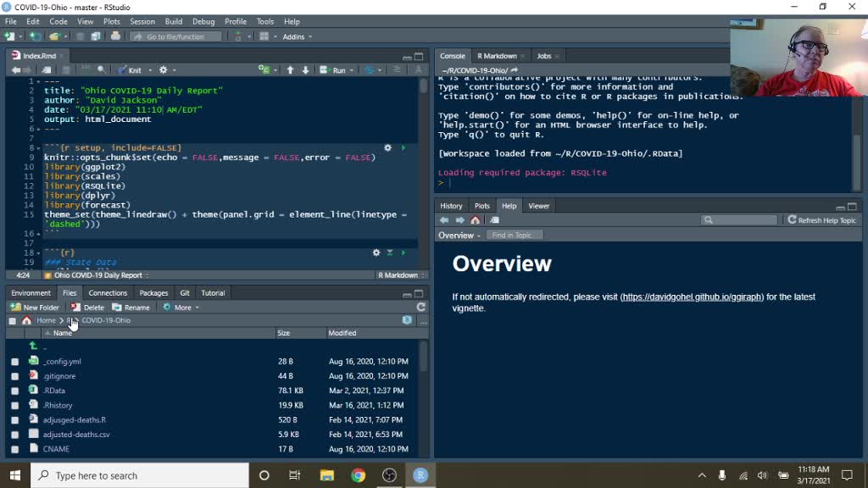Check the box for .Rhistory
The height and width of the screenshot is (488, 868).
15,406
